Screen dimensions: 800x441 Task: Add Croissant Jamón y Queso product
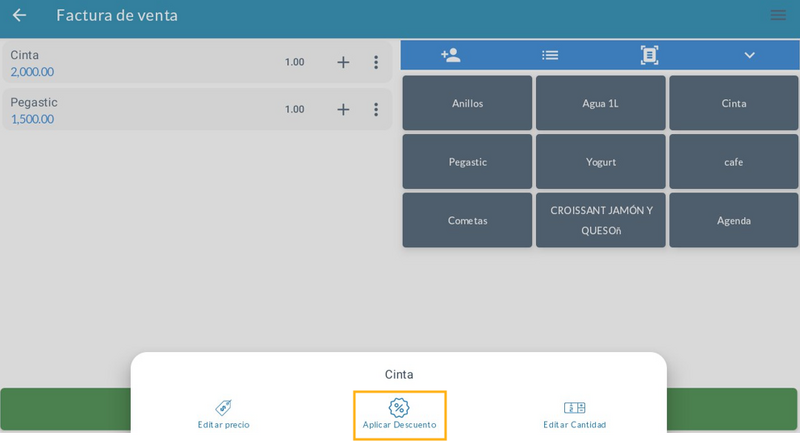tap(601, 220)
